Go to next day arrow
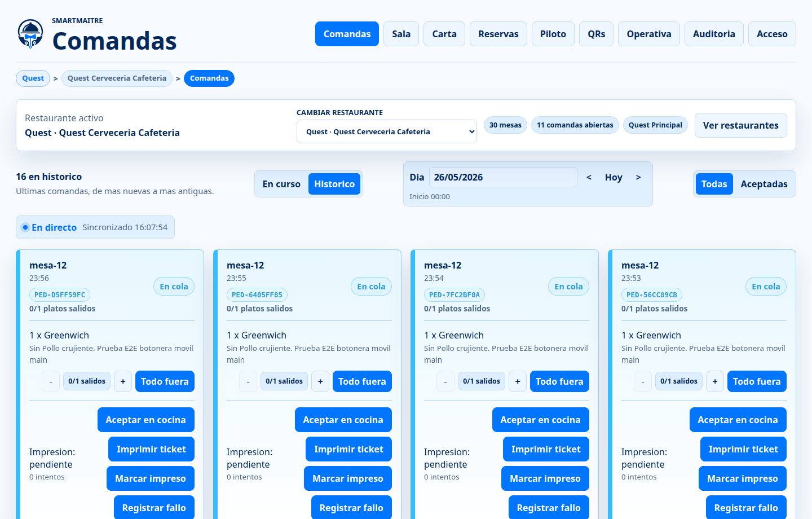The image size is (812, 519). (x=638, y=177)
